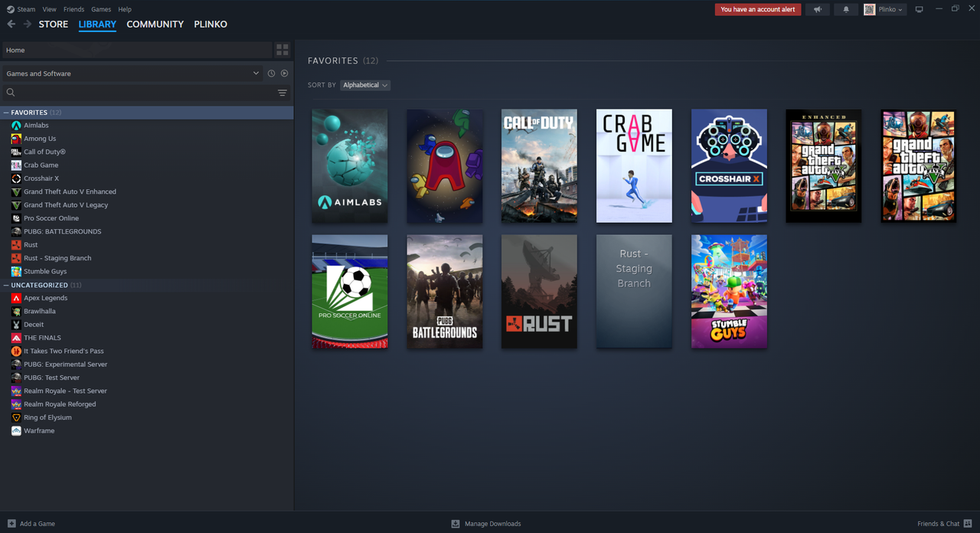Image resolution: width=980 pixels, height=533 pixels.
Task: Select the Call of Duty cover
Action: [x=539, y=166]
